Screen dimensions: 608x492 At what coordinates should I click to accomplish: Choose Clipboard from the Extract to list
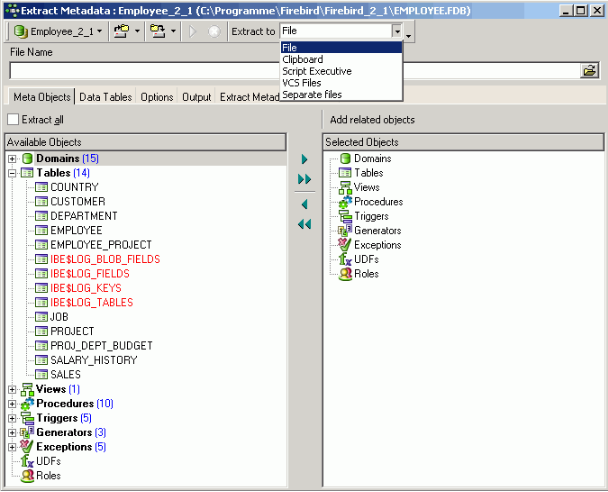pyautogui.click(x=303, y=60)
